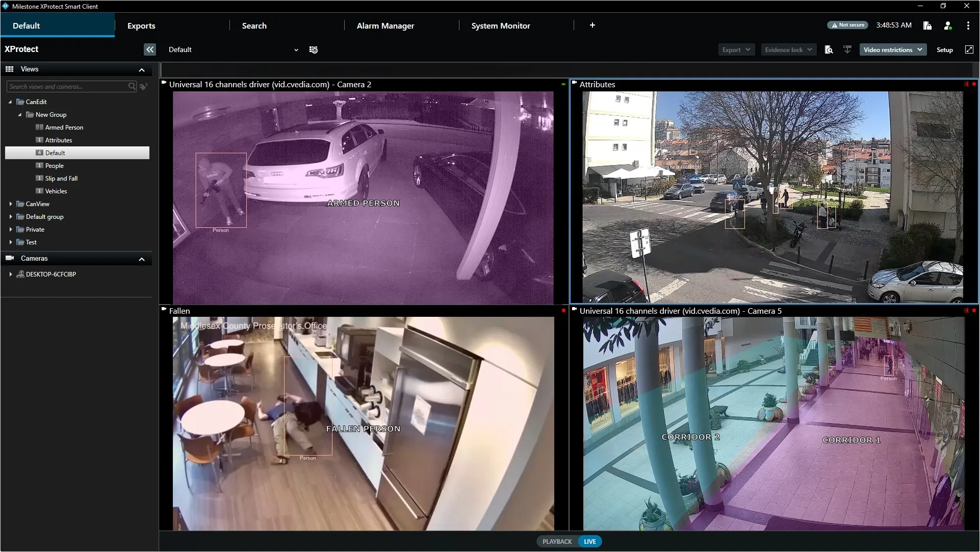Click the filter icon next to search box
This screenshot has width=980, height=552.
[144, 87]
